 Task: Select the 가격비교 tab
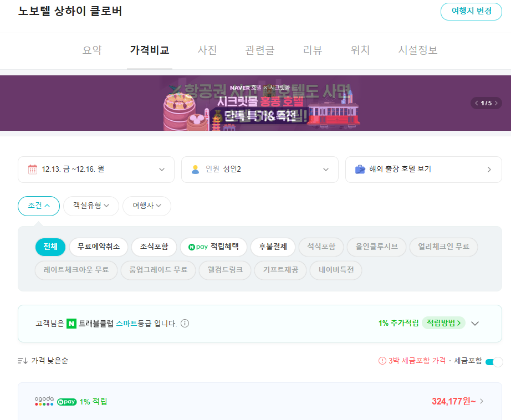click(x=150, y=50)
